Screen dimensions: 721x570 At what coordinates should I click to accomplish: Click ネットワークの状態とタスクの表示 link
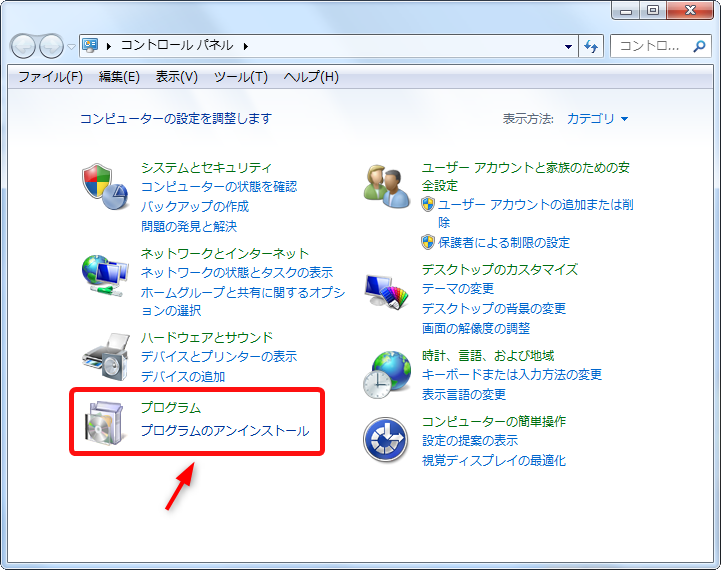coord(237,273)
